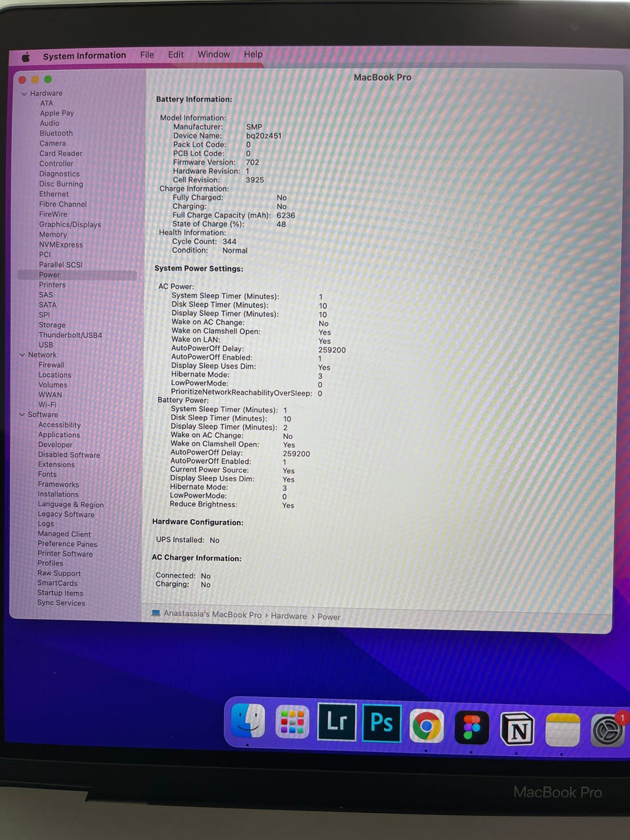The width and height of the screenshot is (630, 840).
Task: Zoom window with the green button
Action: coord(47,79)
